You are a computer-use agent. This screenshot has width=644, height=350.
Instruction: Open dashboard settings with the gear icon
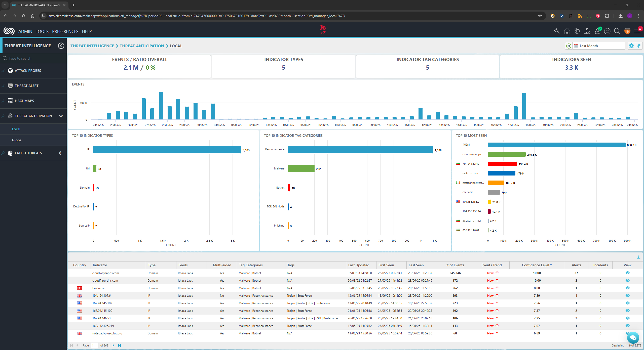click(632, 46)
